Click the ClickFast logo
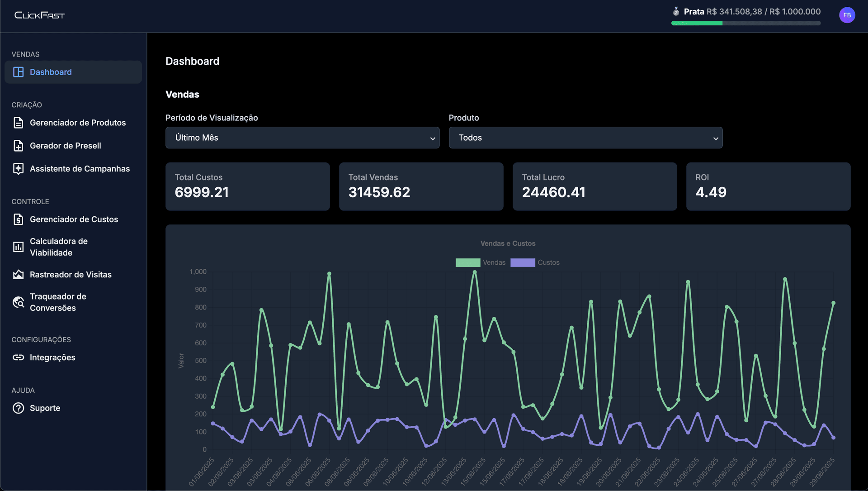The height and width of the screenshot is (491, 868). [39, 15]
